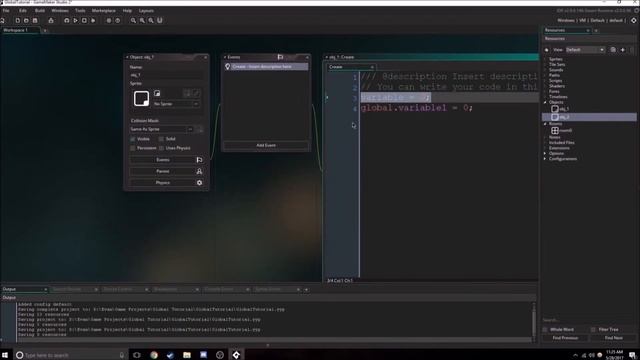Select the Create tab in code editor
This screenshot has height=360, width=640.
[350, 67]
